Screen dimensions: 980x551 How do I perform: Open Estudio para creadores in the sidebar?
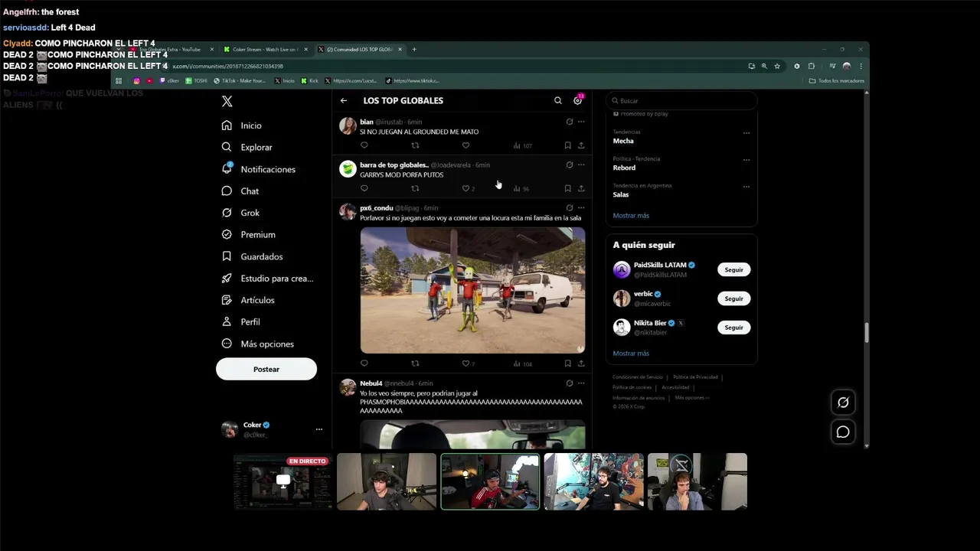pos(267,278)
